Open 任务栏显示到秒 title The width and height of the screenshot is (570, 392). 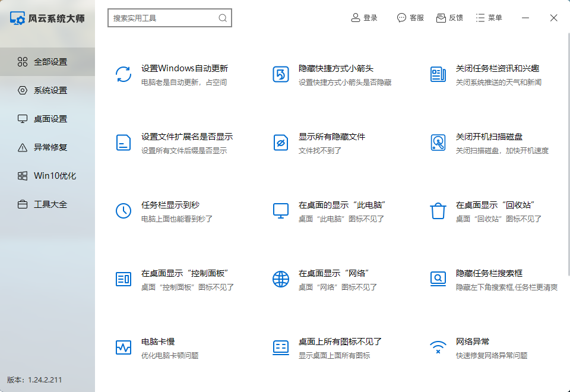click(x=170, y=205)
